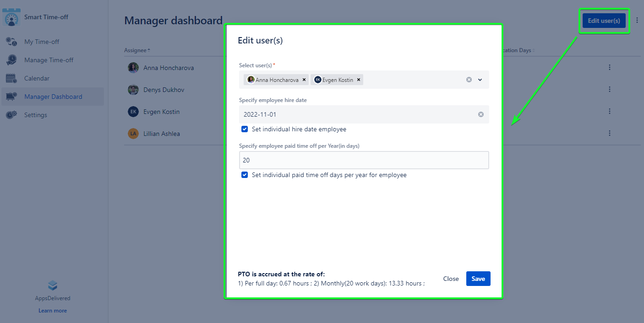Go to Manage Time-off page
This screenshot has height=323, width=644.
pyautogui.click(x=49, y=60)
